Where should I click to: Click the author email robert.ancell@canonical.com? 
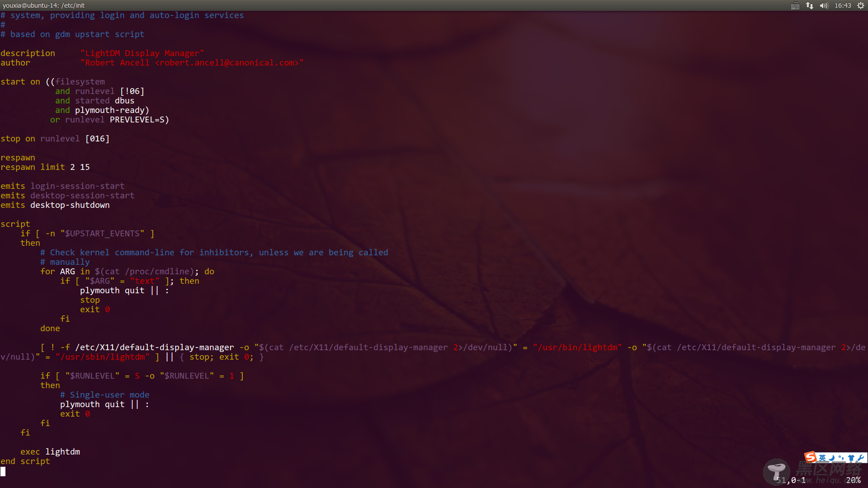click(x=227, y=63)
